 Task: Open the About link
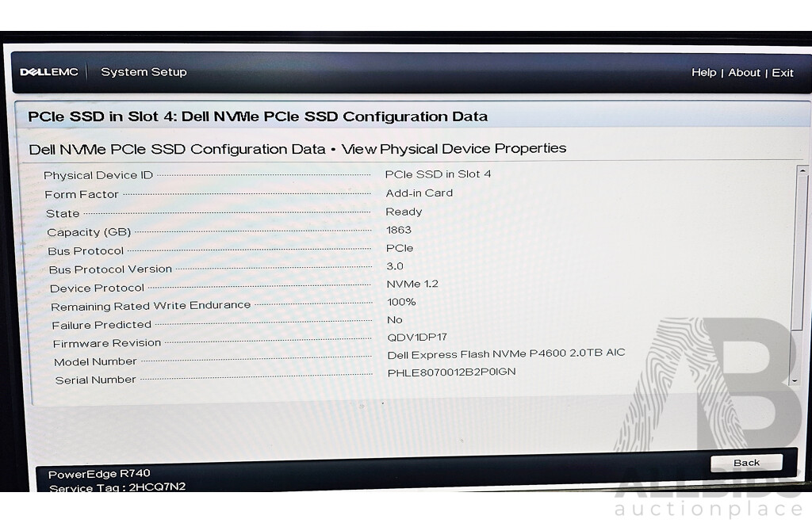click(744, 72)
